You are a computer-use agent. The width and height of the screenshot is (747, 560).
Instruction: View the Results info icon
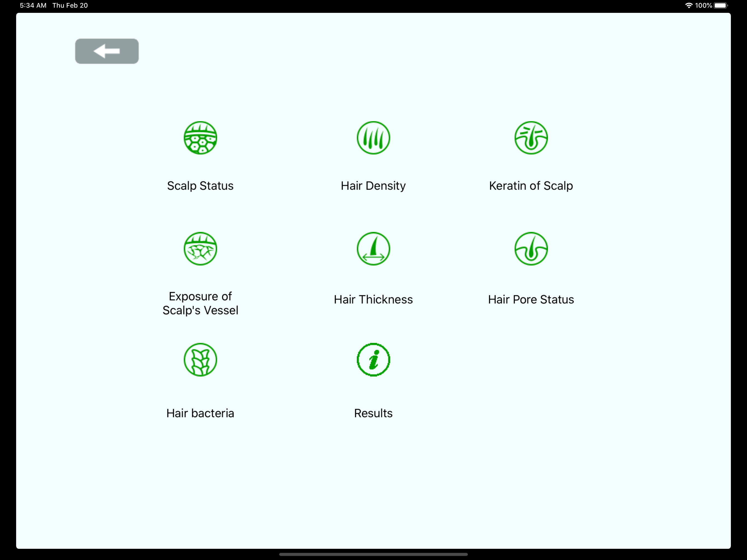click(x=373, y=360)
